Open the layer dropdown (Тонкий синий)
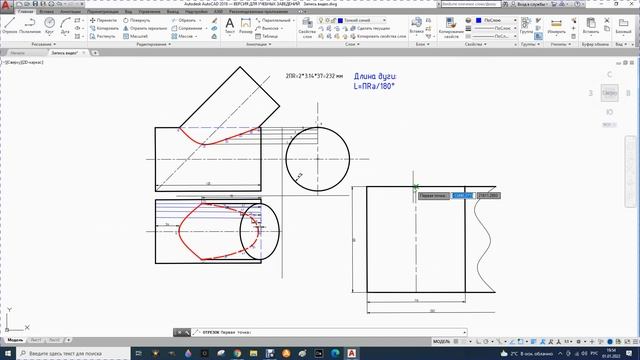This screenshot has height=360, width=640. tap(384, 20)
